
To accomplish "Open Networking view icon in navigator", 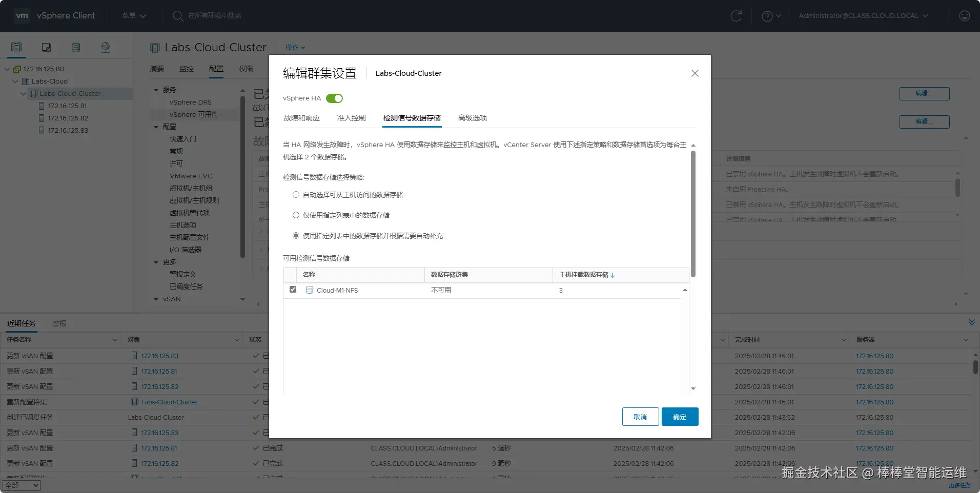I will (106, 48).
